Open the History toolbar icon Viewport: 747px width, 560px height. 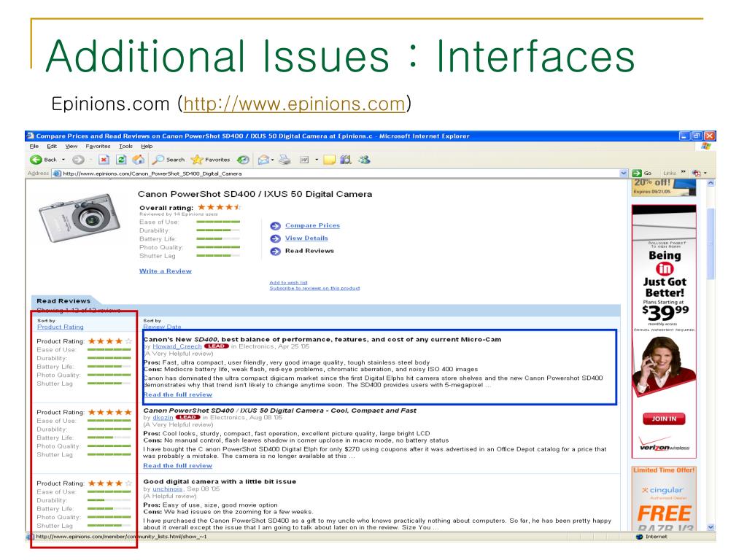pos(243,160)
